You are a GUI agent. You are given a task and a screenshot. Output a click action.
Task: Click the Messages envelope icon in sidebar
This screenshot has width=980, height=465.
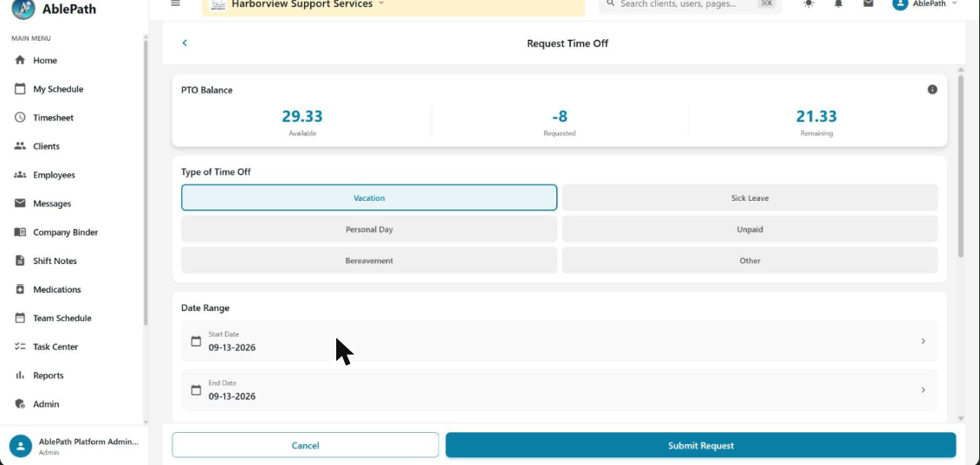tap(20, 203)
